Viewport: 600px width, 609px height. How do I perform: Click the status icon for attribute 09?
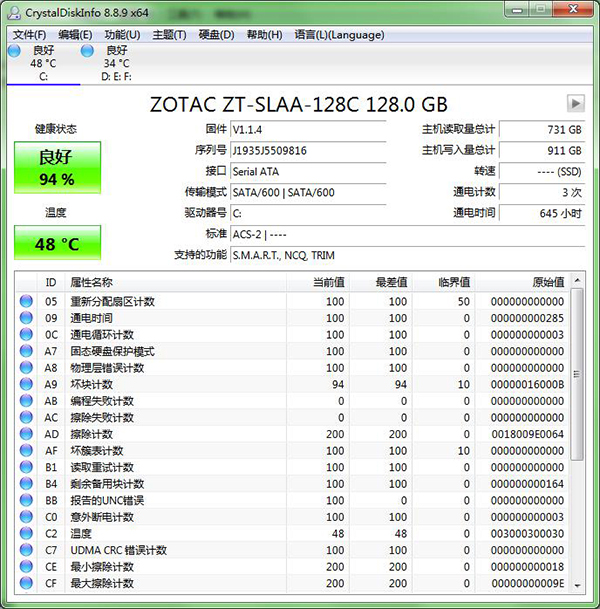pos(26,318)
